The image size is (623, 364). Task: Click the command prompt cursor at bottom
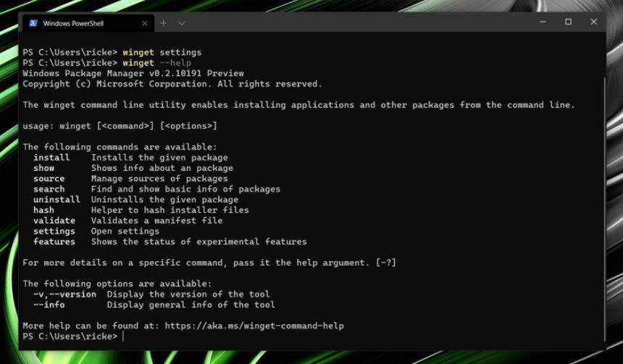pos(123,337)
